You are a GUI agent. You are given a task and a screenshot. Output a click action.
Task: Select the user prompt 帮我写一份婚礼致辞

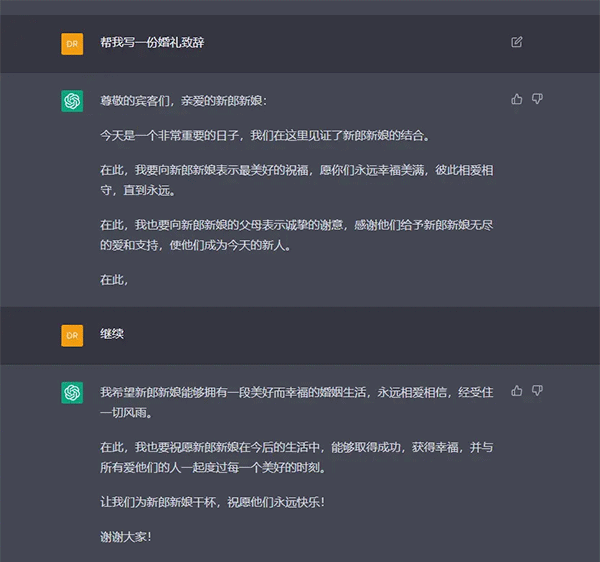pyautogui.click(x=152, y=42)
